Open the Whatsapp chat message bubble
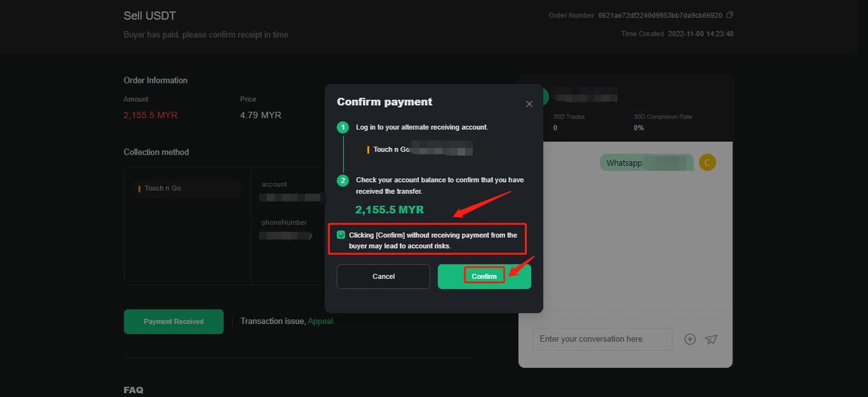Image resolution: width=868 pixels, height=397 pixels. coord(646,163)
